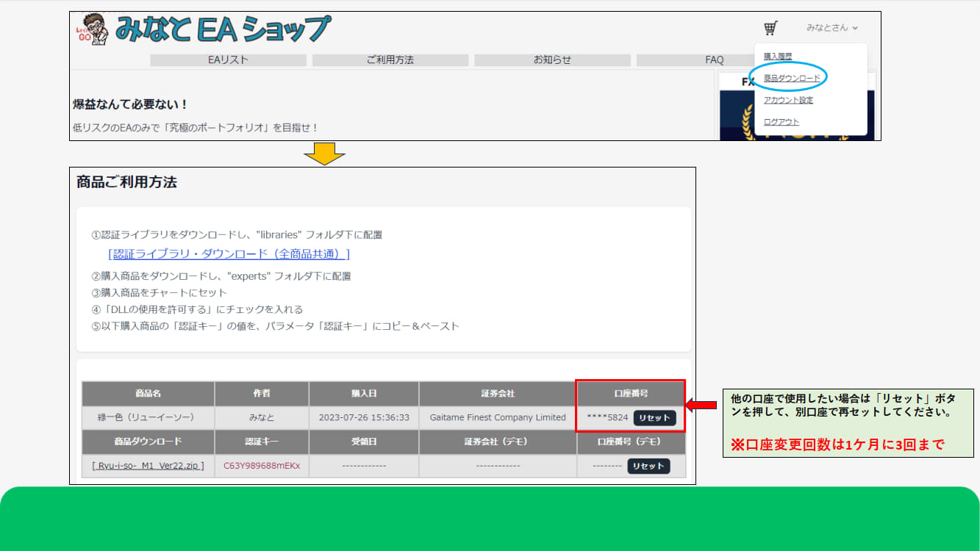Image resolution: width=980 pixels, height=551 pixels.
Task: Expand the みなとさん account dropdown
Action: (831, 28)
